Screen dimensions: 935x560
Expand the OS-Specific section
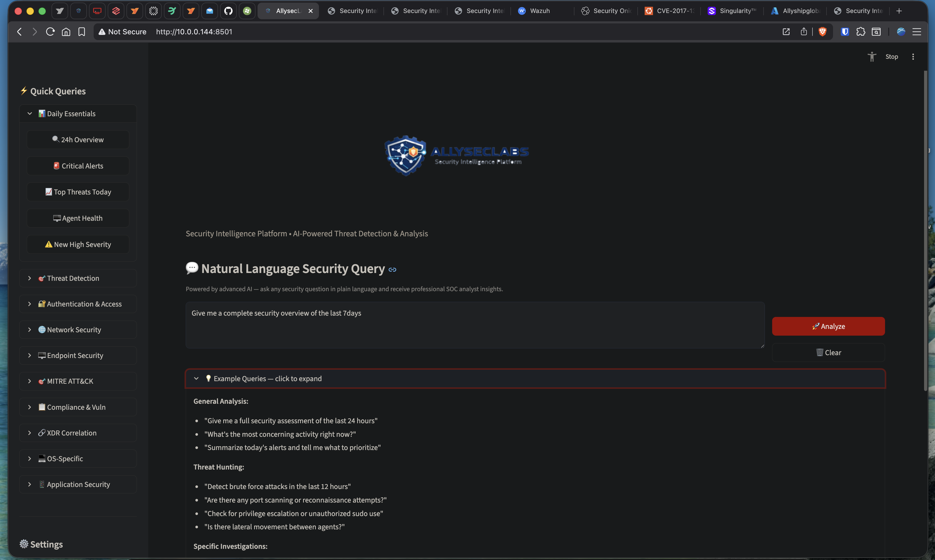point(78,459)
